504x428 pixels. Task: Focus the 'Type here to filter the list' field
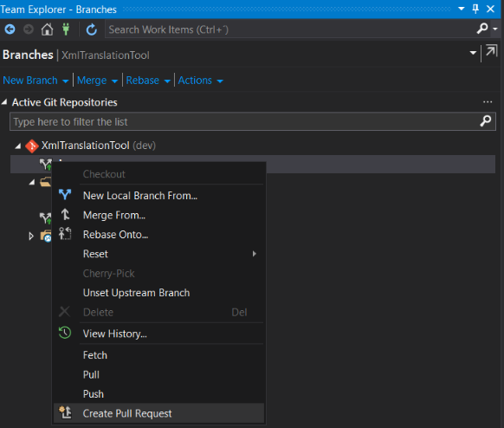(x=253, y=121)
